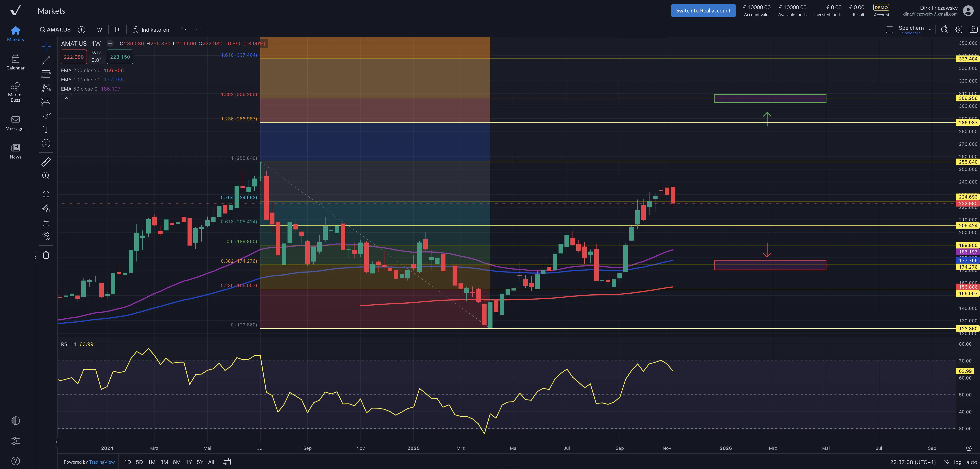Click the AMAT.US symbol search field

(55, 30)
